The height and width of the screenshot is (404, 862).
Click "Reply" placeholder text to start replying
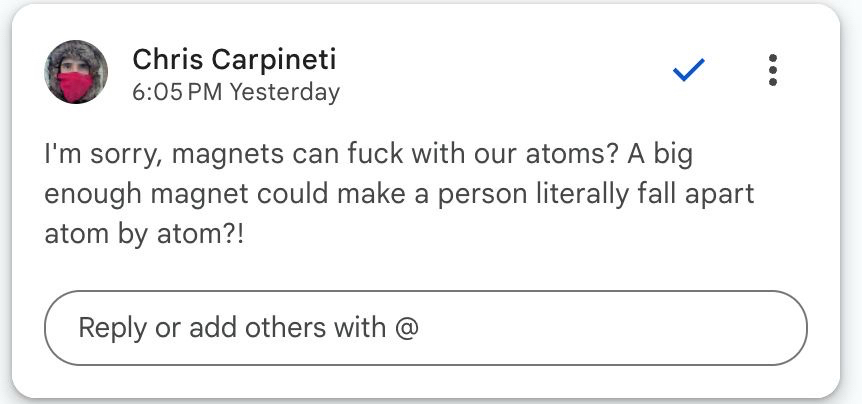[112, 328]
